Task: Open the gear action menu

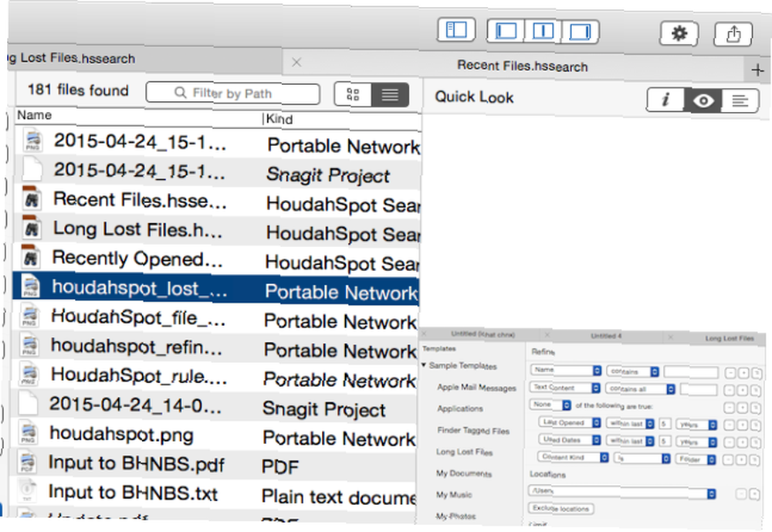Action: click(x=679, y=34)
